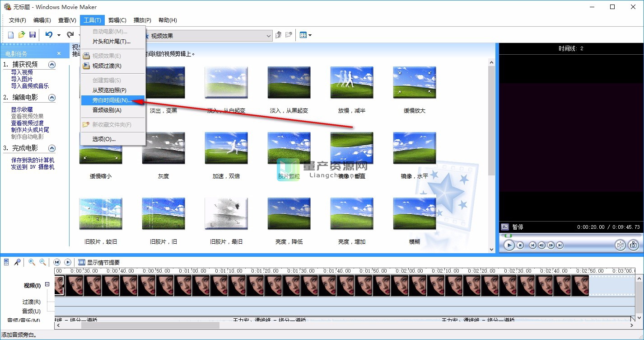The width and height of the screenshot is (644, 340).
Task: Select the 灰度 effect thumbnail
Action: pos(163,148)
